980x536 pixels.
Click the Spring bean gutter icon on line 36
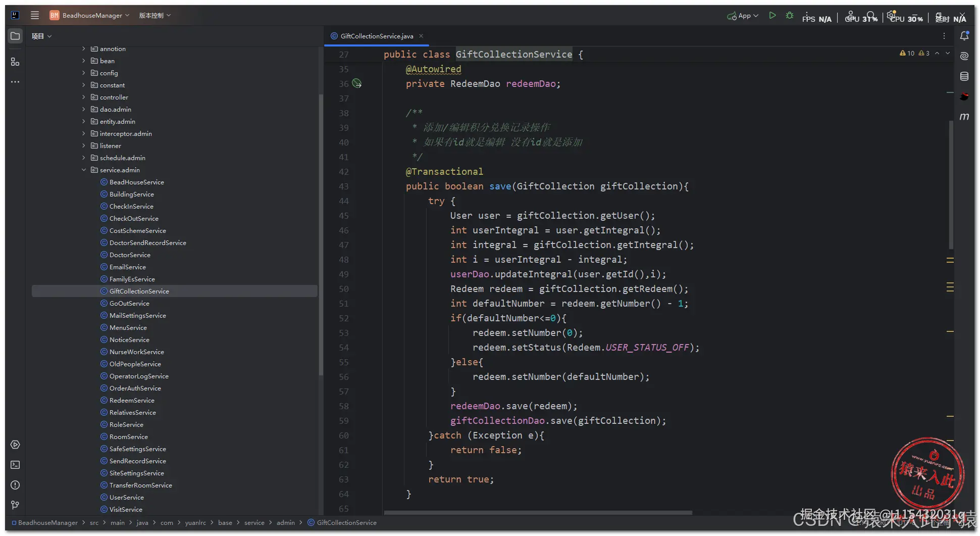(x=357, y=83)
